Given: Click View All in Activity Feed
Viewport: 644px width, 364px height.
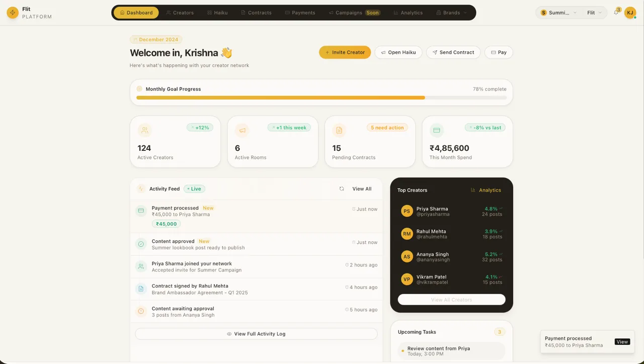Looking at the screenshot, I should tap(362, 189).
